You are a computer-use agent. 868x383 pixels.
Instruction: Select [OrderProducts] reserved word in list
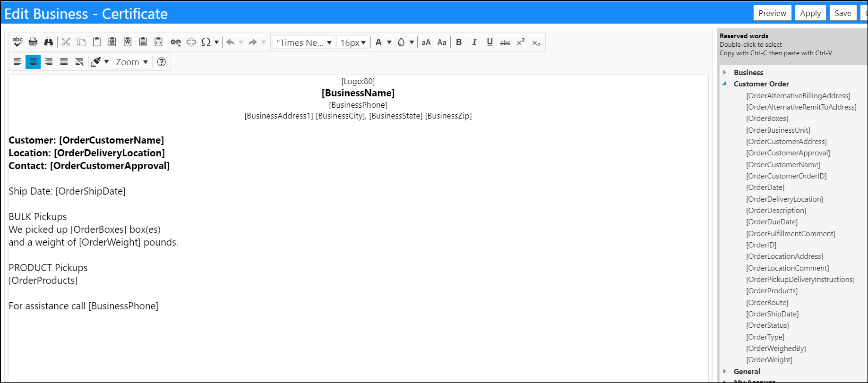(772, 291)
